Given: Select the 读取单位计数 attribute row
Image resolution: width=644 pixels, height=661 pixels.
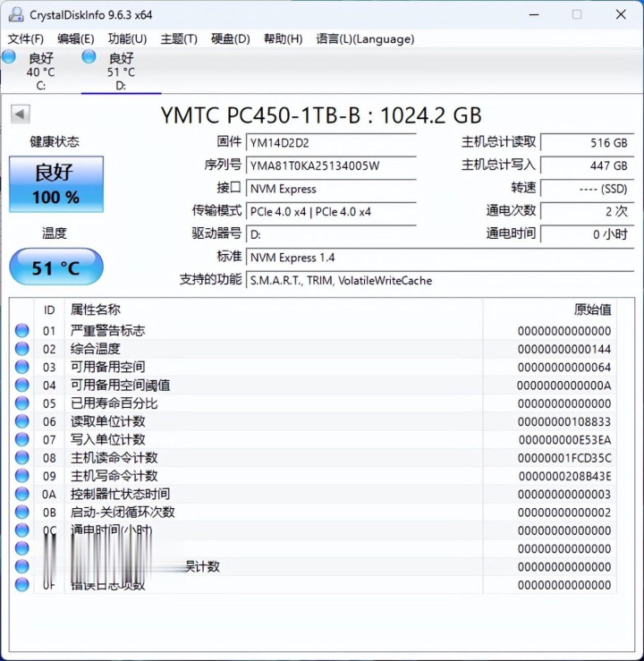Looking at the screenshot, I should [313, 421].
